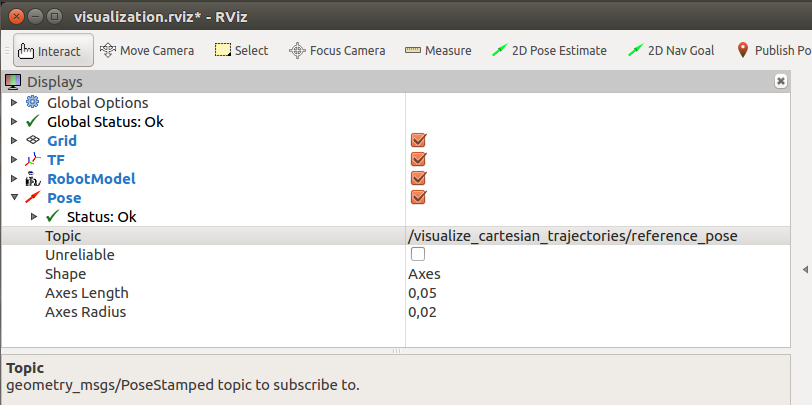This screenshot has height=405, width=812.
Task: Click the RViz window minimize button
Action: (x=35, y=17)
